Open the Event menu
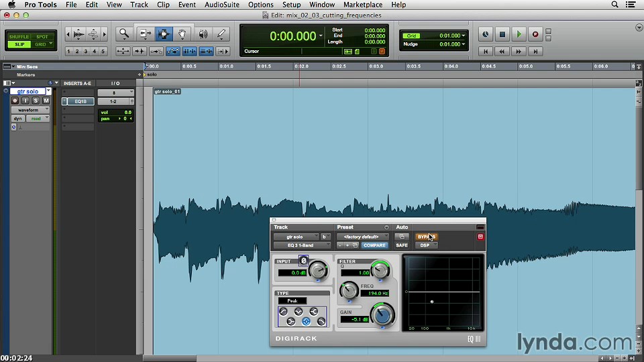The width and height of the screenshot is (644, 362). click(x=187, y=5)
